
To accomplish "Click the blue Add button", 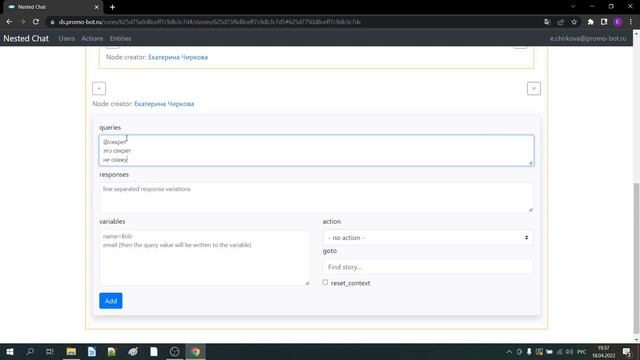I will (x=111, y=301).
